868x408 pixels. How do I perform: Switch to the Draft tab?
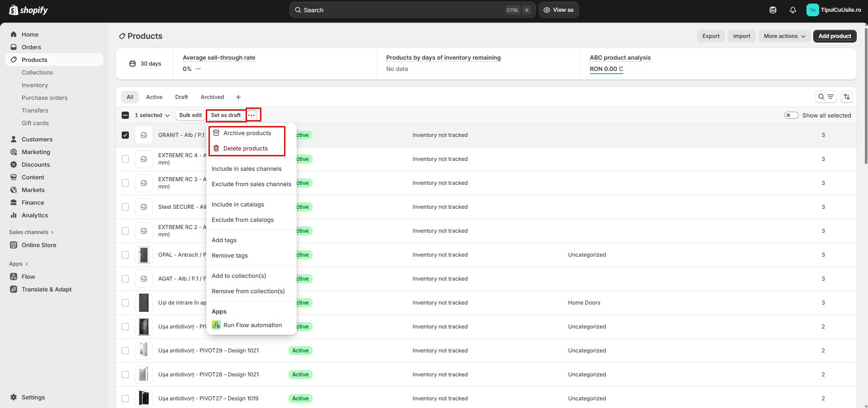(x=181, y=97)
